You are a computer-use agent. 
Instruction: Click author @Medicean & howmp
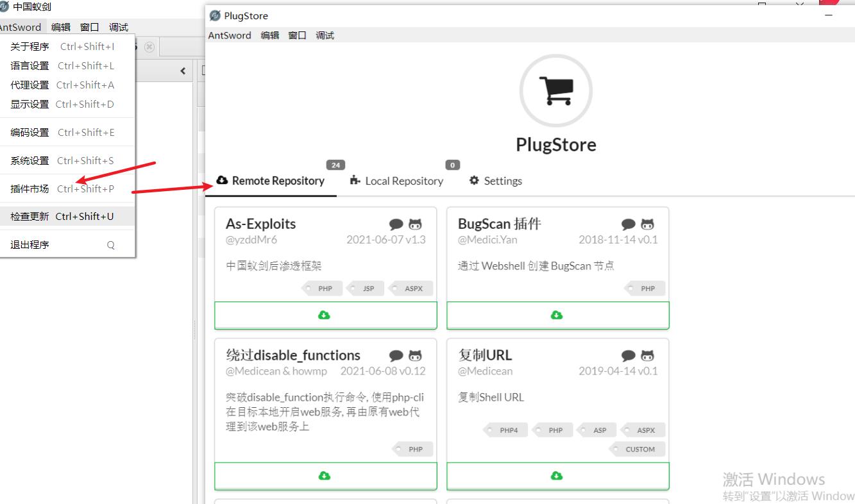pyautogui.click(x=276, y=371)
